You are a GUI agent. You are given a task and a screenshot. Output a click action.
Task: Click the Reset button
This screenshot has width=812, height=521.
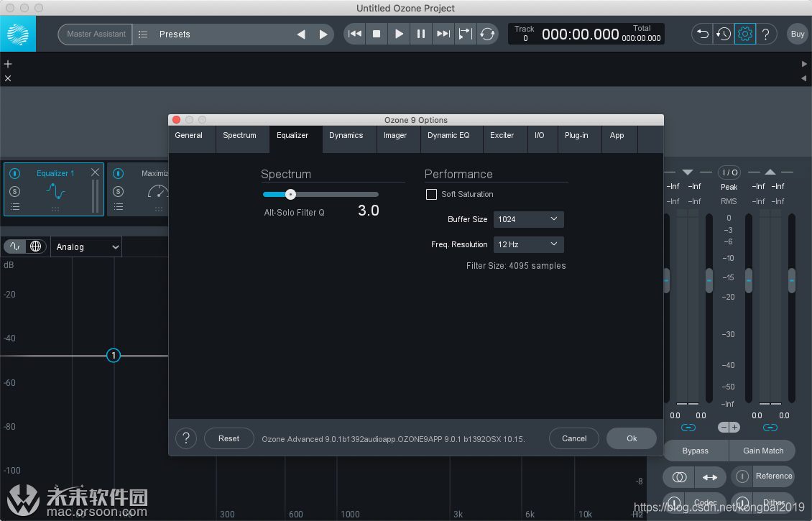pyautogui.click(x=229, y=438)
